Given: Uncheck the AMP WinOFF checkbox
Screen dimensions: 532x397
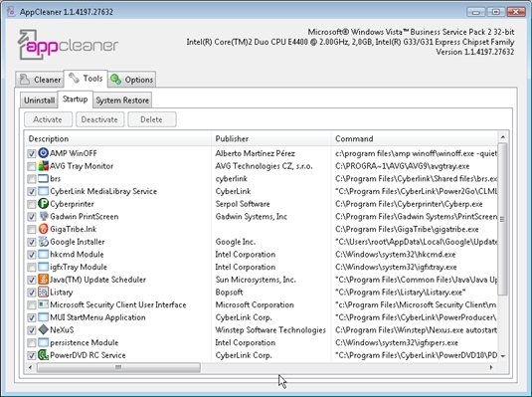Looking at the screenshot, I should tap(32, 154).
